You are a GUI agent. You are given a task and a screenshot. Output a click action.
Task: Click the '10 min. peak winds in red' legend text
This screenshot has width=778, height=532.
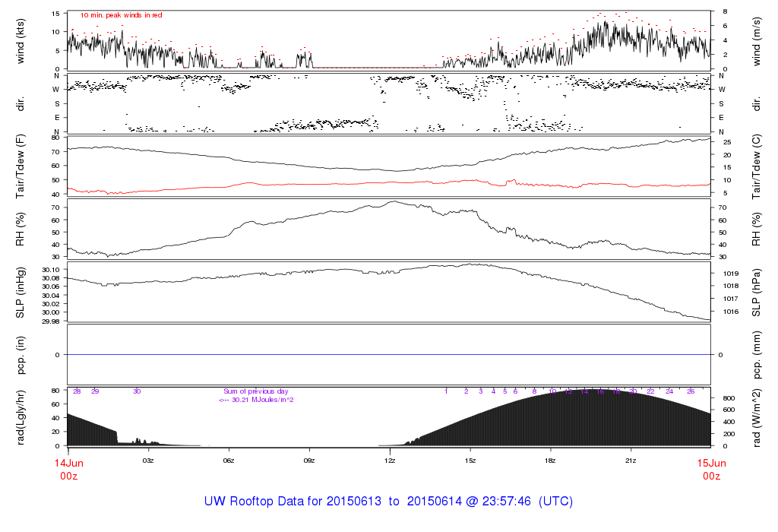coord(121,15)
